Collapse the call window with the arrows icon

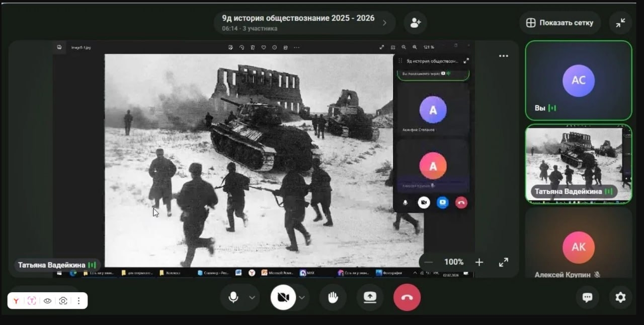pos(620,23)
